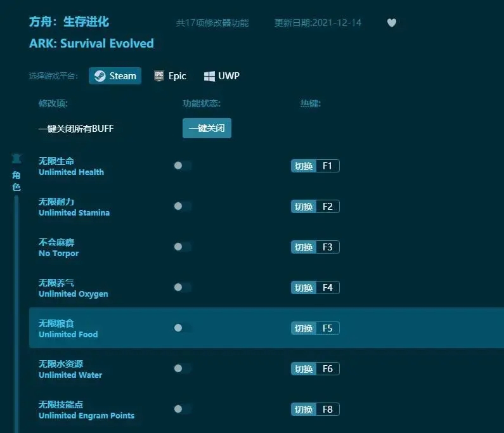Toggle Unlimited Health switch
Viewport: 504px width, 433px height.
[x=183, y=165]
